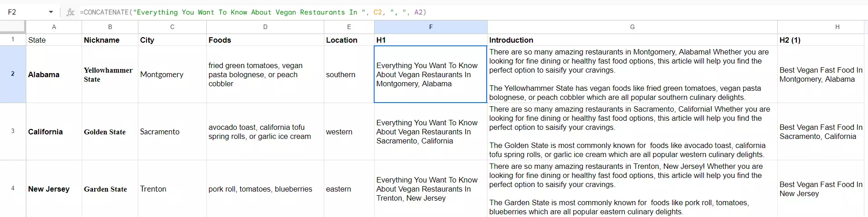Click the Alabama state cell

pyautogui.click(x=54, y=74)
